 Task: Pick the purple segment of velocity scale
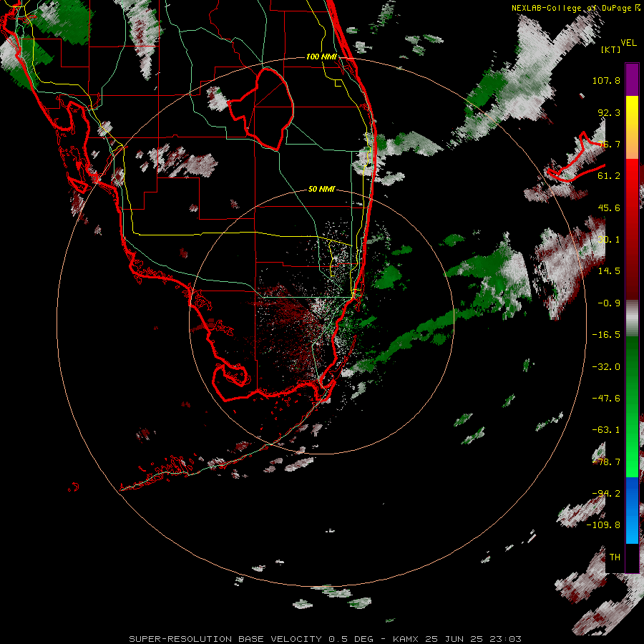632,79
